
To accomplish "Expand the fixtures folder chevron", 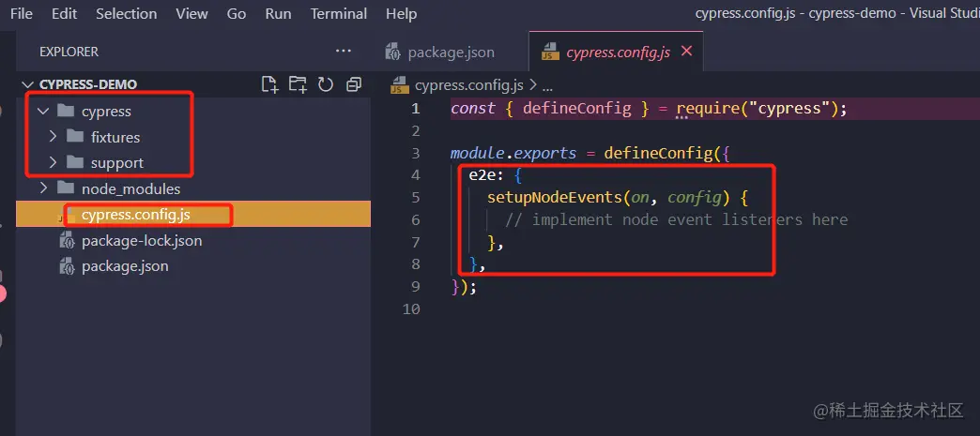I will (53, 137).
